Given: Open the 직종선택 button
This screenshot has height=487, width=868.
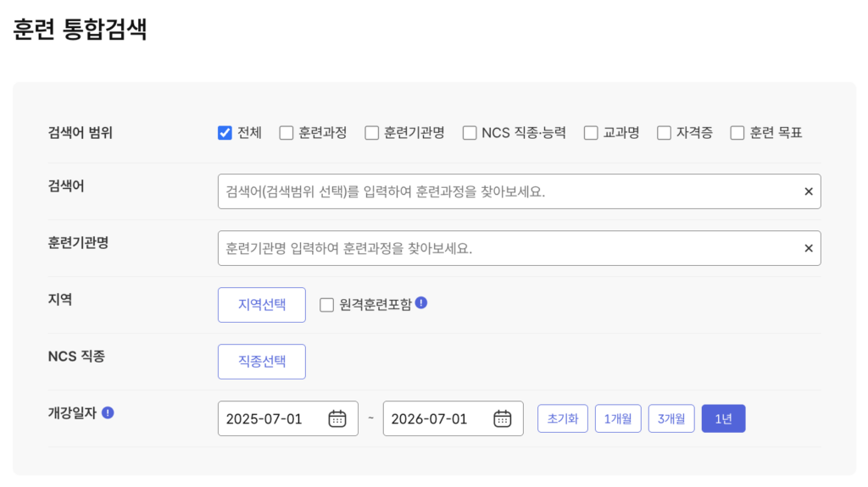Looking at the screenshot, I should tap(262, 362).
